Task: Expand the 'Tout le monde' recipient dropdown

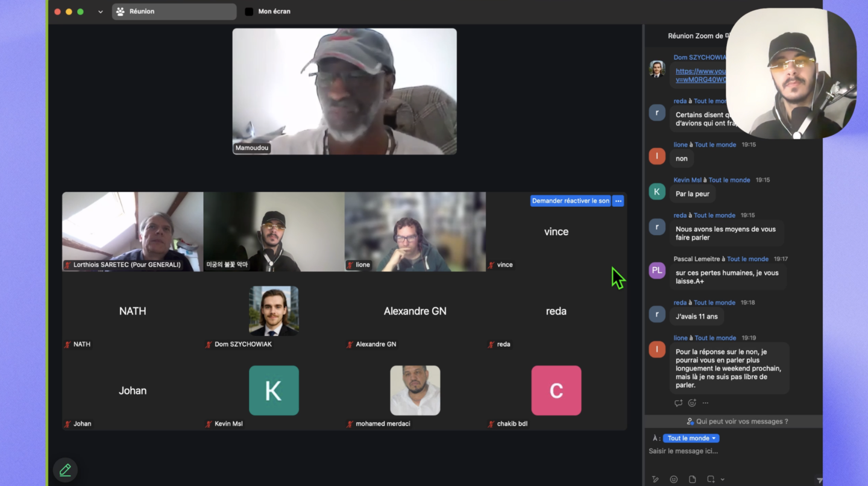Action: (691, 438)
